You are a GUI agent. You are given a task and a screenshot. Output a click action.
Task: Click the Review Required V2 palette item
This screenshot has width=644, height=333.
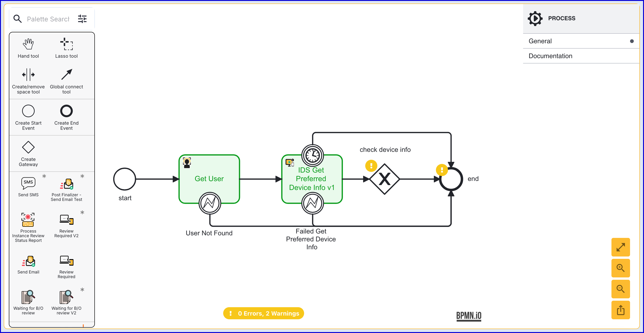click(x=66, y=220)
